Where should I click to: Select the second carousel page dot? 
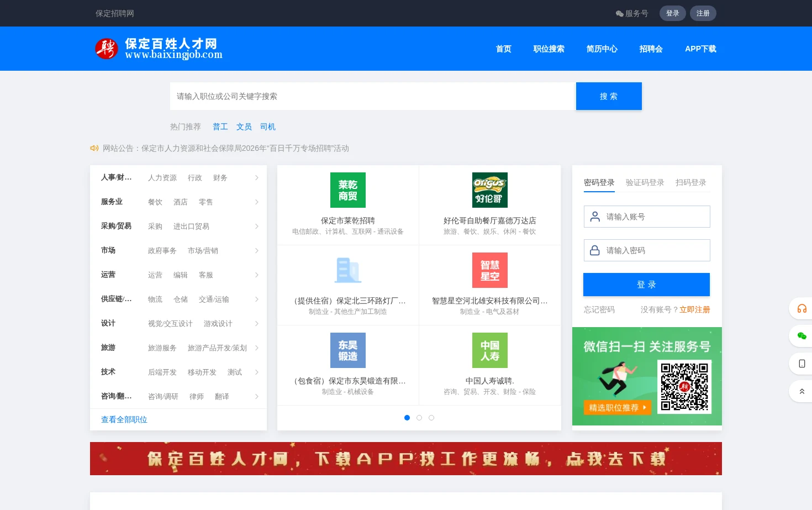419,418
